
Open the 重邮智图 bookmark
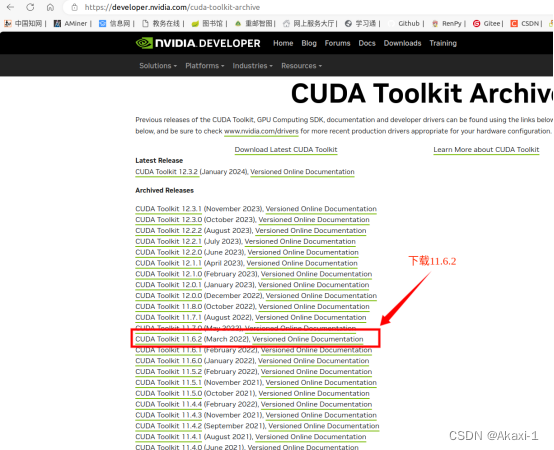[x=254, y=23]
